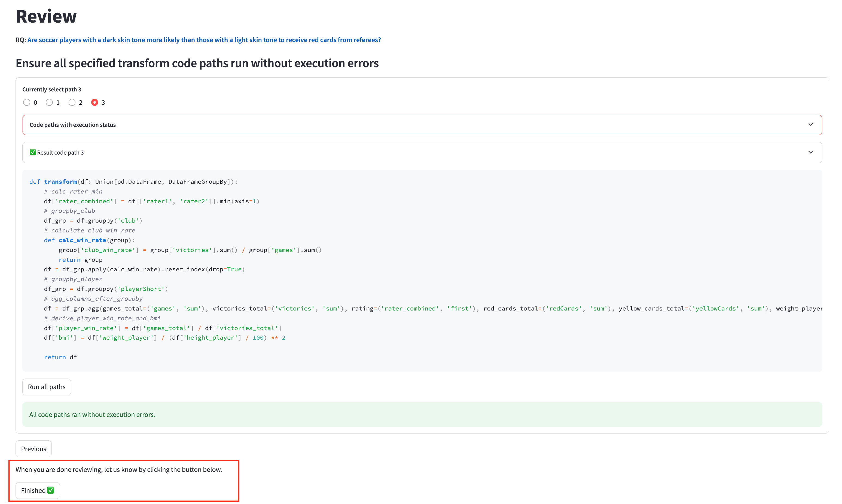
Task: Click the 'return df' line in code
Action: coord(60,357)
